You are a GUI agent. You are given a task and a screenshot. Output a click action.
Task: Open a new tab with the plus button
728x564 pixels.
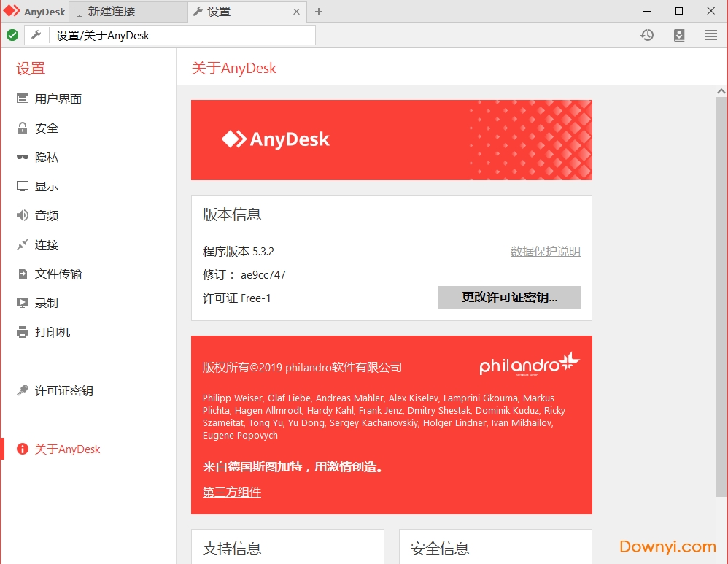[319, 11]
